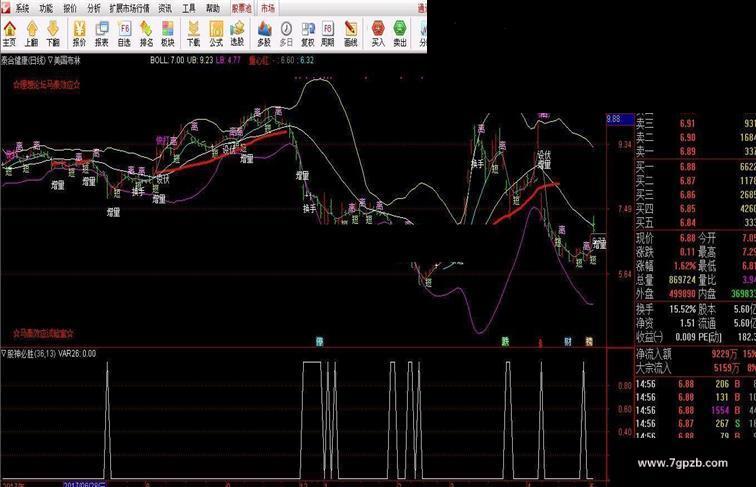Select the 卖一 6.89 ask price row

(695, 151)
